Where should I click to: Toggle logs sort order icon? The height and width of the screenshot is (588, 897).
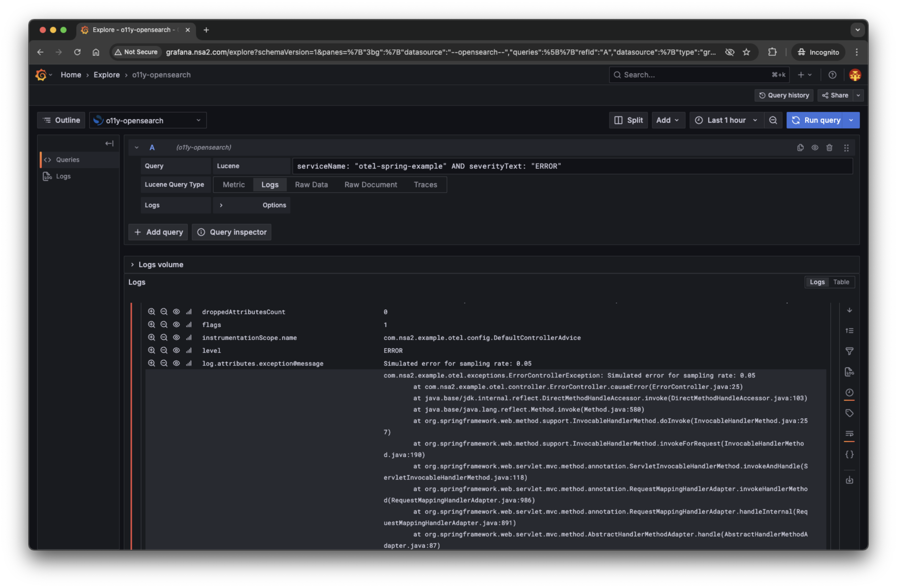(x=849, y=331)
